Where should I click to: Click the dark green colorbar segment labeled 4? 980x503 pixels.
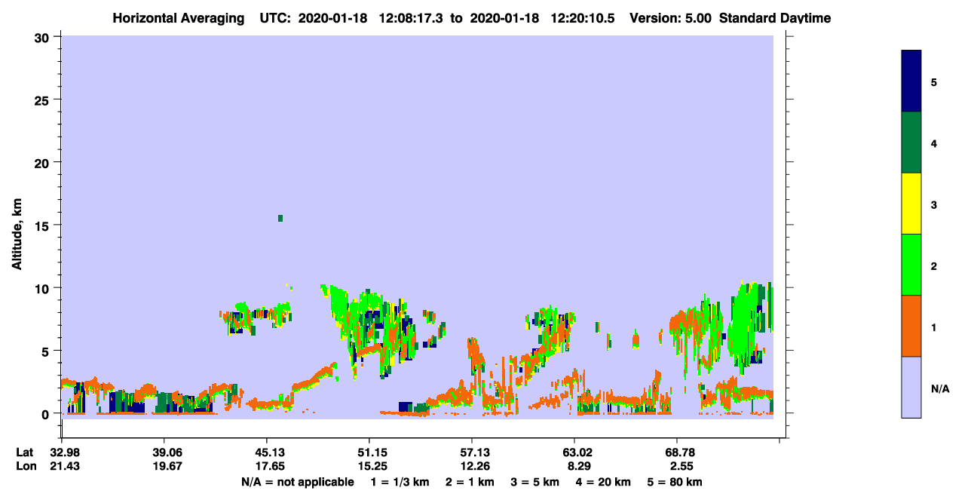coord(911,143)
